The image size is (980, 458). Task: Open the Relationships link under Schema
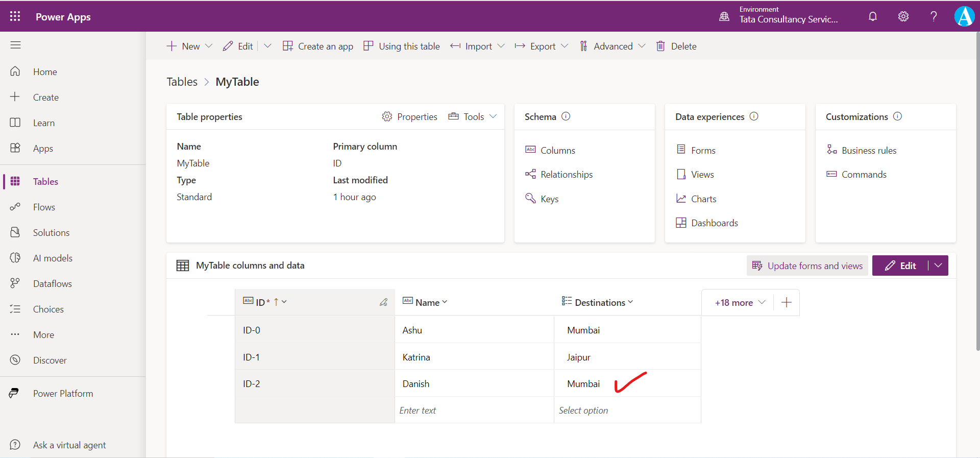(x=566, y=175)
